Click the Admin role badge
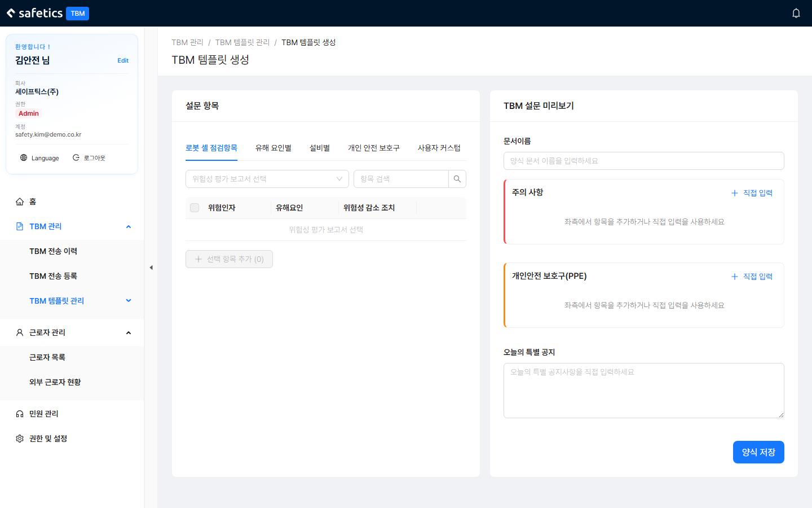Viewport: 812px width, 508px height. (x=29, y=113)
